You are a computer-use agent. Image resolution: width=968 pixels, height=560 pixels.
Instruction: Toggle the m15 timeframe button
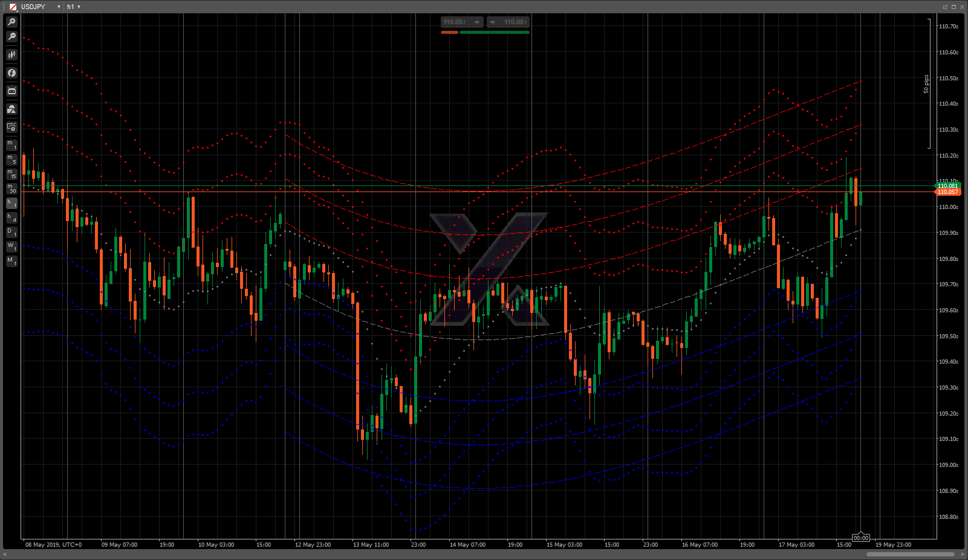click(x=11, y=174)
